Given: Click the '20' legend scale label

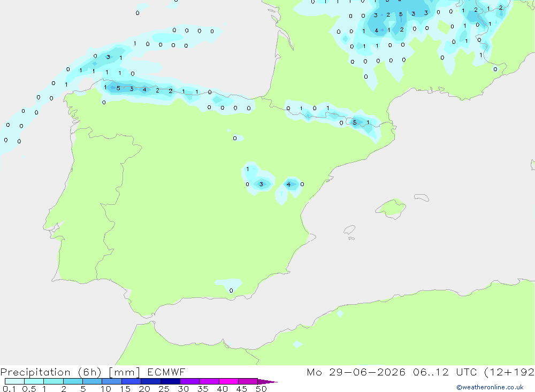Looking at the screenshot, I should click(144, 389).
